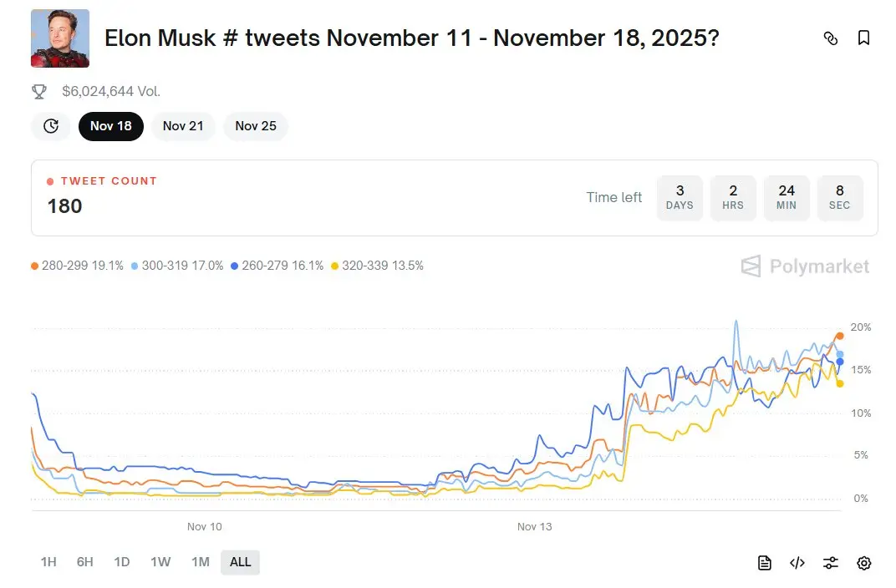Switch to the Nov 21 tab
The image size is (896, 588).
[183, 126]
